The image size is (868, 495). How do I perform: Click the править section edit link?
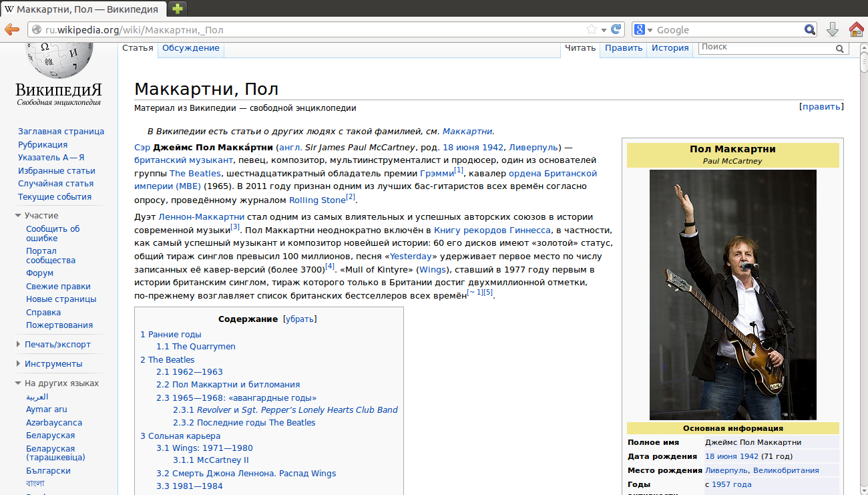point(822,106)
